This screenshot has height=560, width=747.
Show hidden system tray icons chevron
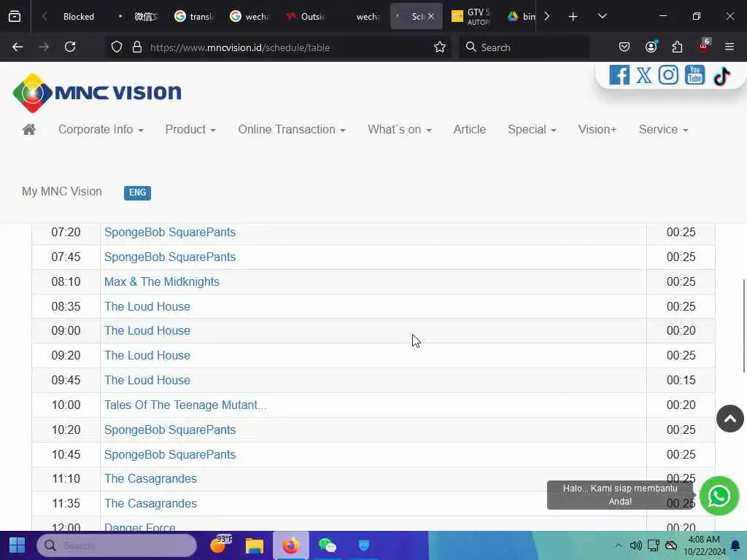[x=618, y=545]
